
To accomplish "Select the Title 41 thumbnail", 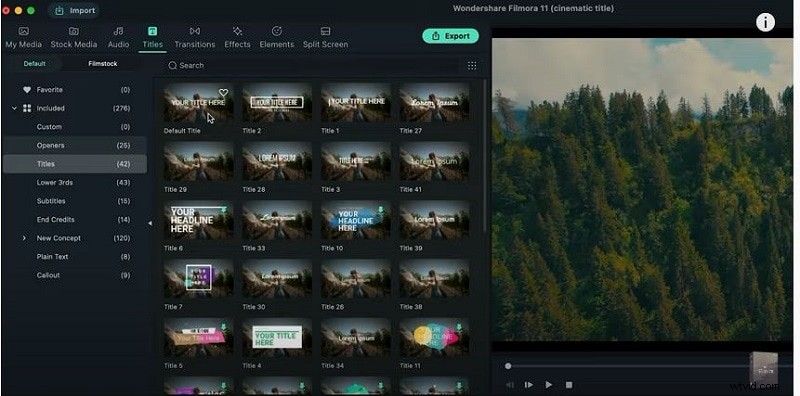I will click(x=435, y=161).
